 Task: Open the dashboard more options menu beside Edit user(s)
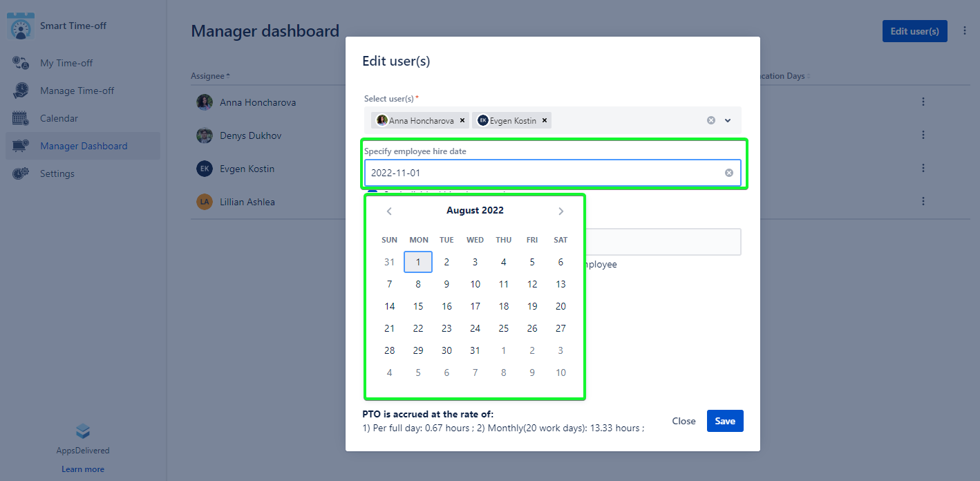point(964,31)
